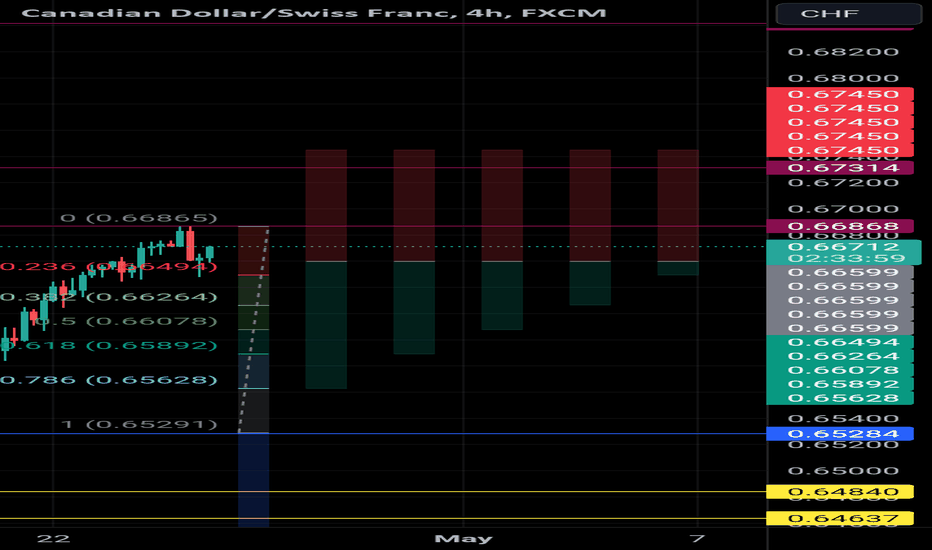
Task: Click the 0.65000 price scale label
Action: pyautogui.click(x=843, y=471)
